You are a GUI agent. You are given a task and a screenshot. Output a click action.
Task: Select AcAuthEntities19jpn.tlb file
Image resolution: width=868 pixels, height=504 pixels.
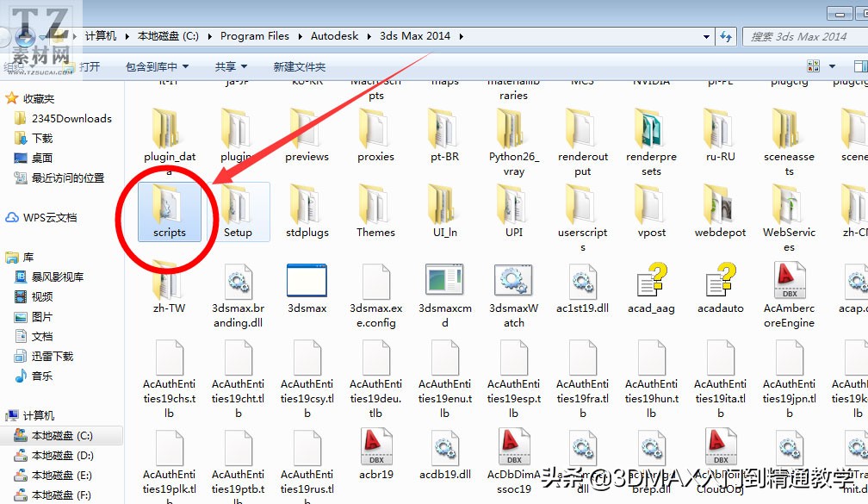790,379
